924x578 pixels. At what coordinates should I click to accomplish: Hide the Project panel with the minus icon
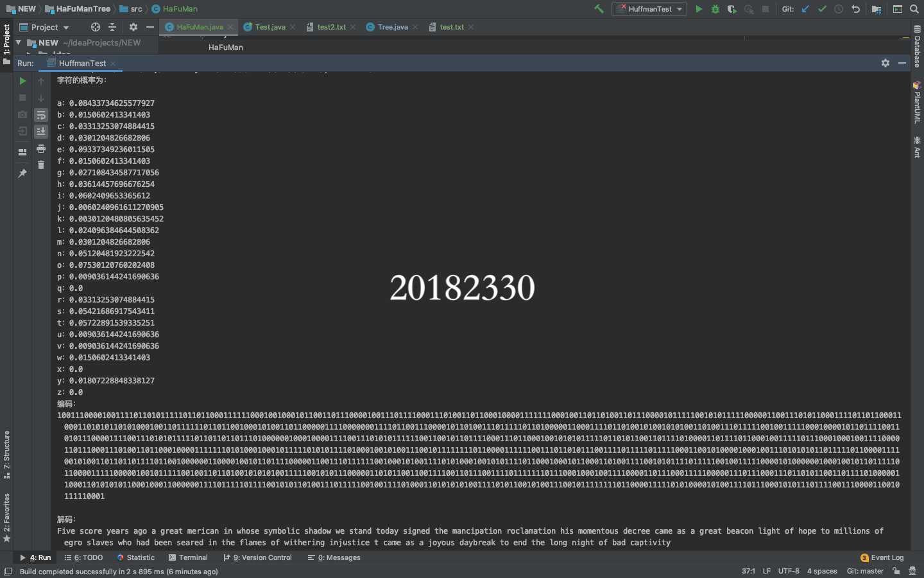tap(150, 27)
